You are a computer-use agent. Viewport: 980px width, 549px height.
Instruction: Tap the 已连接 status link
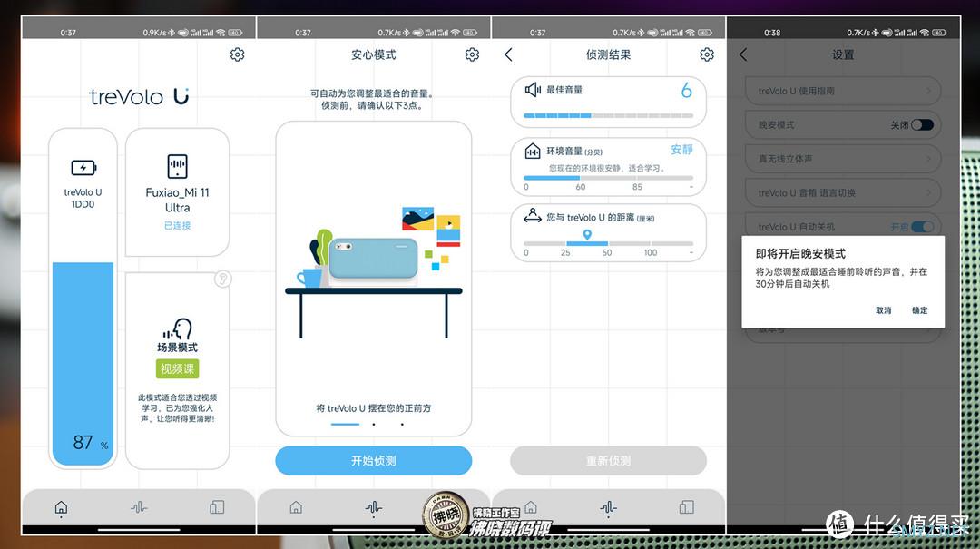coord(178,225)
